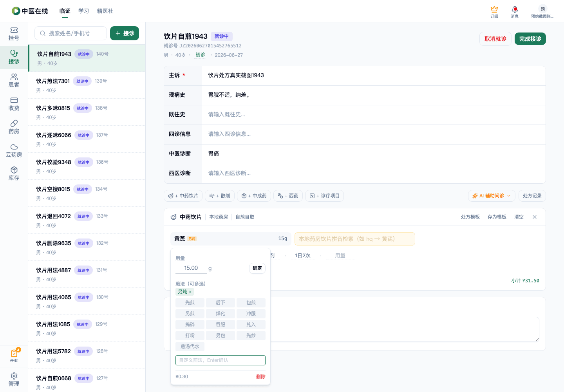Open the 收费 billing section
The image size is (564, 392).
coord(14,104)
